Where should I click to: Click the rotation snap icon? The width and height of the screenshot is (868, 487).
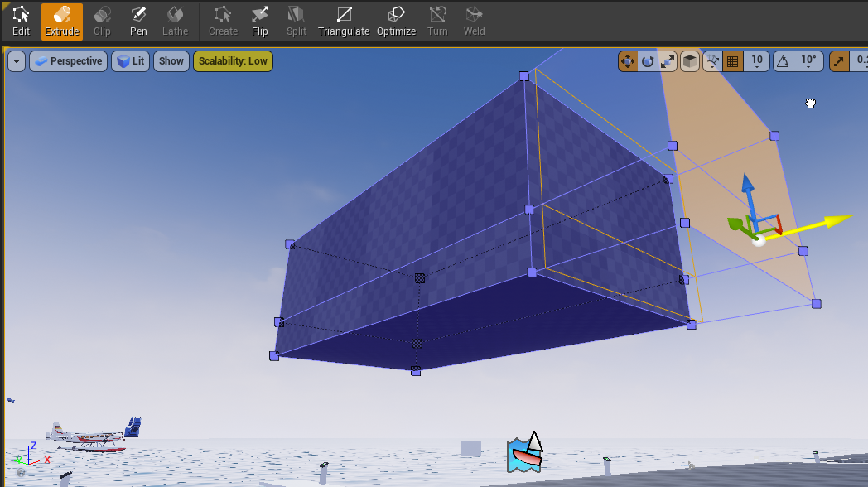(x=647, y=60)
